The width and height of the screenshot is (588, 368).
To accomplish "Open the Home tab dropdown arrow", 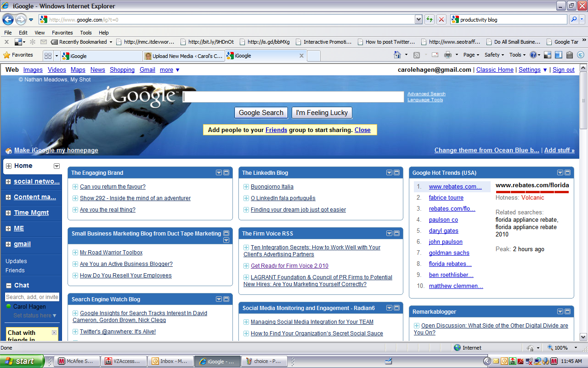I will (x=57, y=166).
